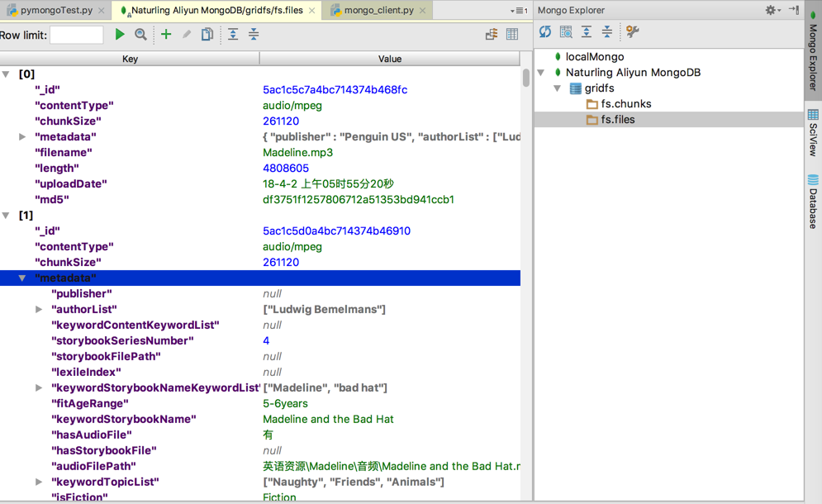Run the query with the green play icon
This screenshot has height=504, width=822.
tap(120, 35)
